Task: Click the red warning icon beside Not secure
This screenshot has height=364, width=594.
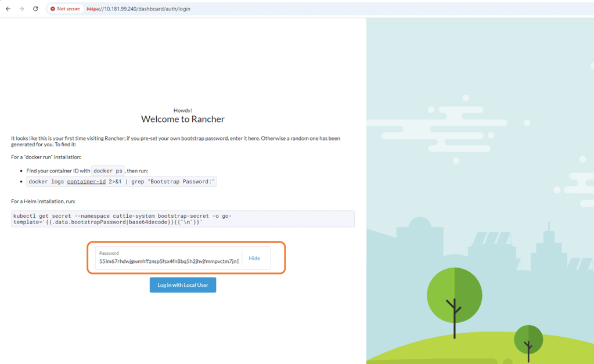Action: tap(53, 9)
